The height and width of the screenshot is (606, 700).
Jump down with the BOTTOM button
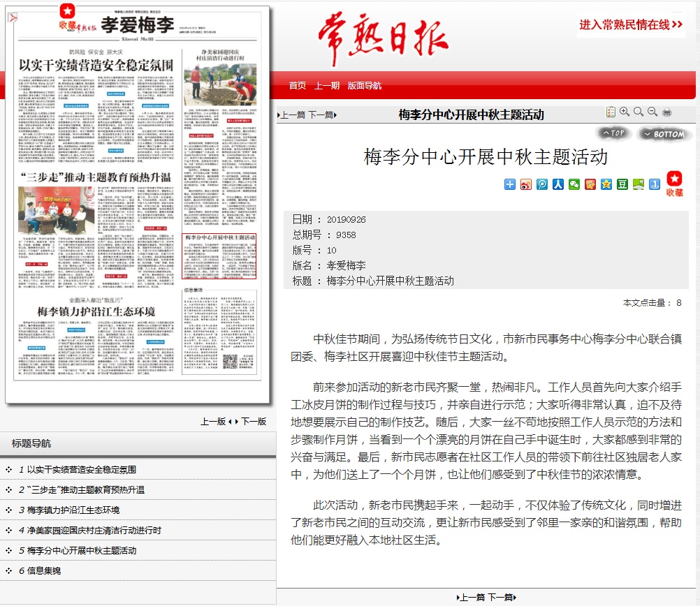coord(664,134)
